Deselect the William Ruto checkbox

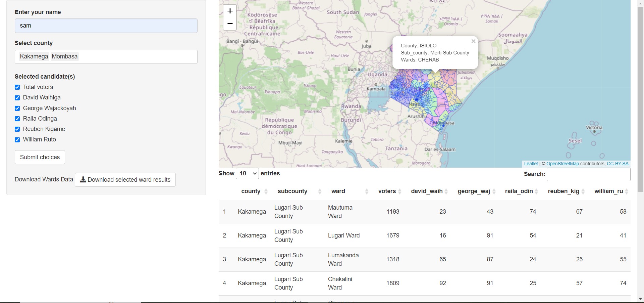point(17,140)
